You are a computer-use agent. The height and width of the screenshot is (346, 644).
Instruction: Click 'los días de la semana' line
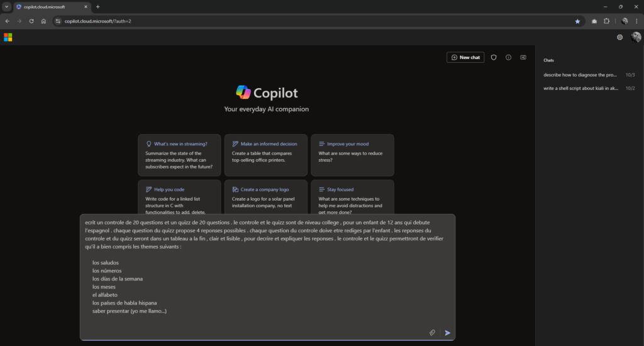(118, 279)
